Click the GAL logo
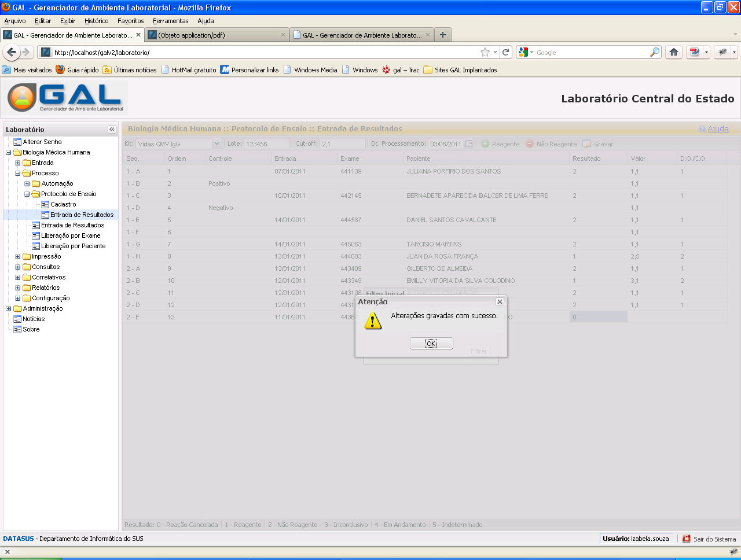 (x=65, y=97)
